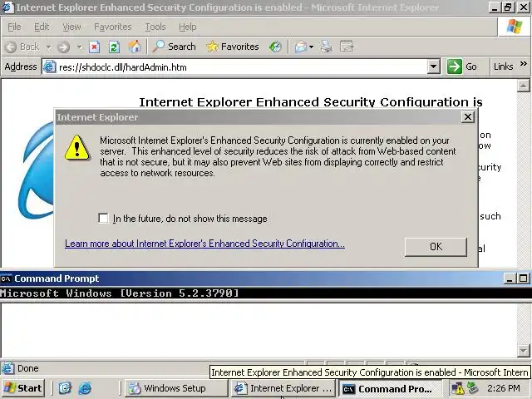Open the View menu

[x=71, y=27]
